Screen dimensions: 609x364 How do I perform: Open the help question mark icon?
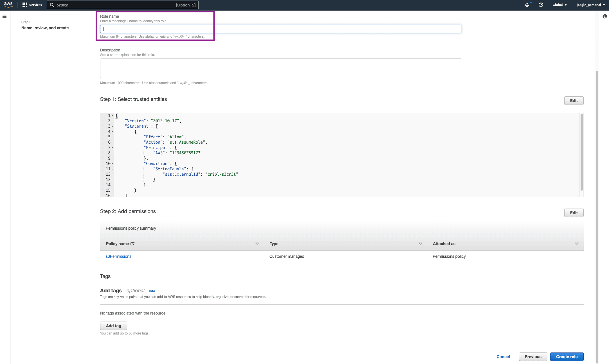[x=541, y=5]
